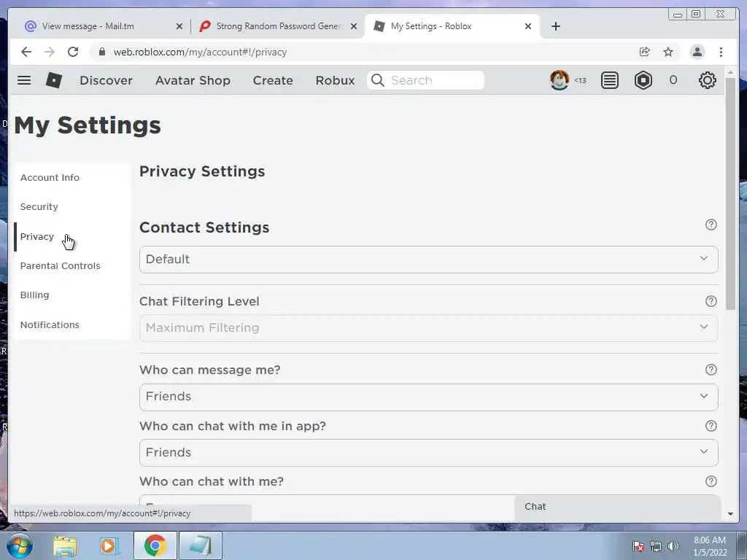This screenshot has height=560, width=747.
Task: Click the browser address bar URL
Action: (x=200, y=52)
